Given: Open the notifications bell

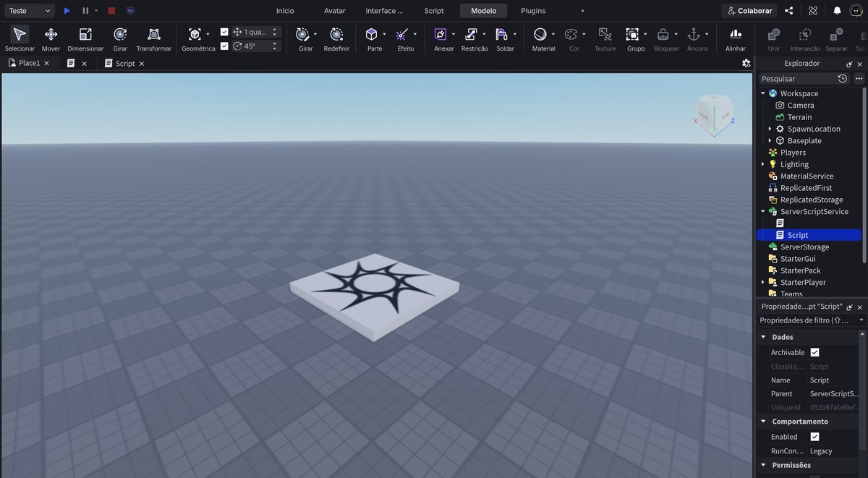Looking at the screenshot, I should click(837, 11).
